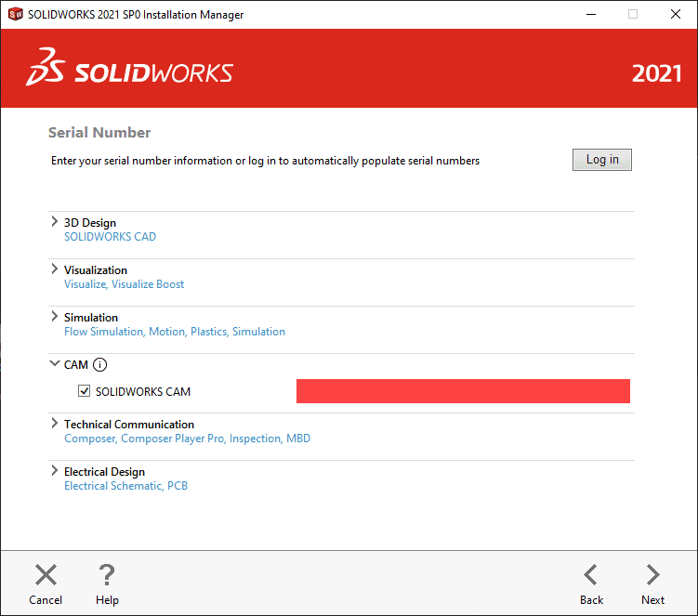Click the SOLIDWORKS app icon in title bar
The image size is (698, 616).
click(x=16, y=14)
